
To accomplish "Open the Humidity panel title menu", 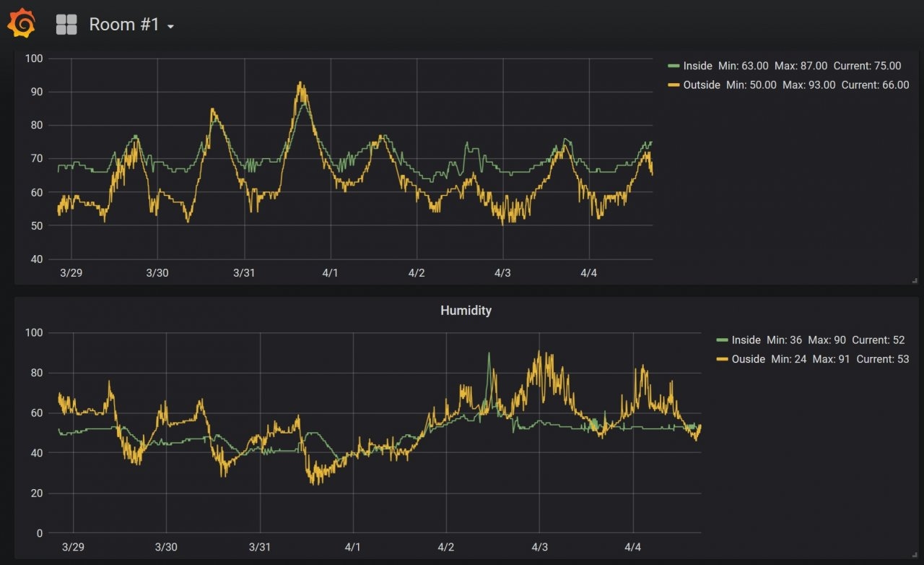I will [466, 311].
